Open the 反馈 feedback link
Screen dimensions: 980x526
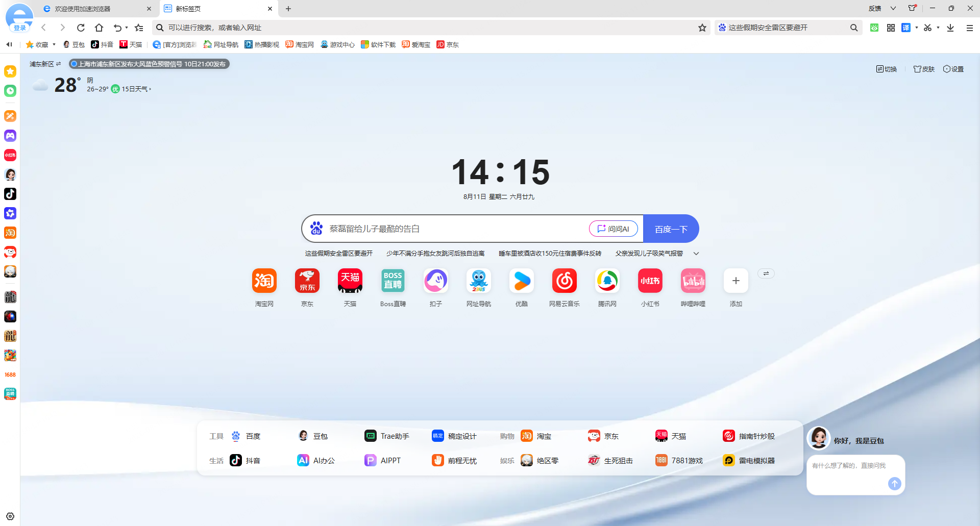click(875, 8)
